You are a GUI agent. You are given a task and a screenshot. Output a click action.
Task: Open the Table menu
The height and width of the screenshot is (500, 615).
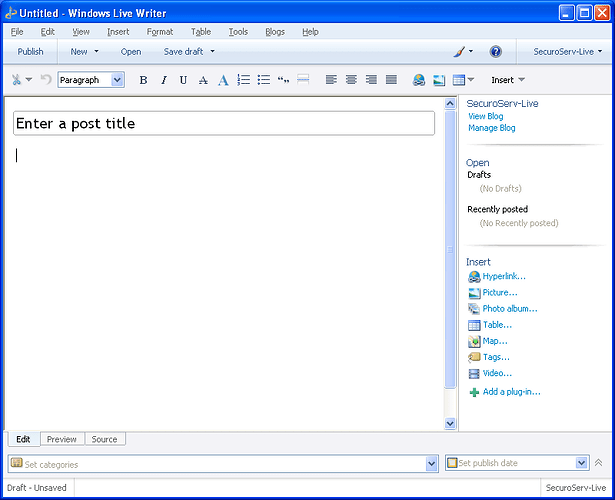pyautogui.click(x=201, y=32)
